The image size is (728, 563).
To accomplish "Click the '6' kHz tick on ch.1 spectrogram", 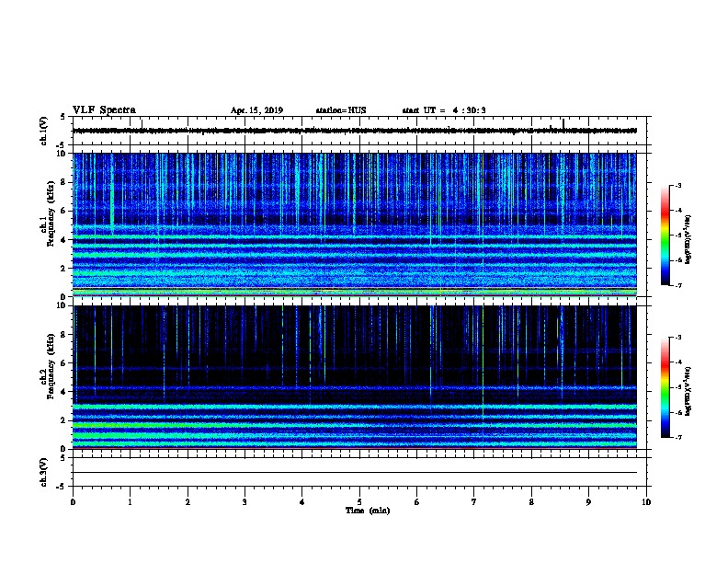I will [64, 211].
